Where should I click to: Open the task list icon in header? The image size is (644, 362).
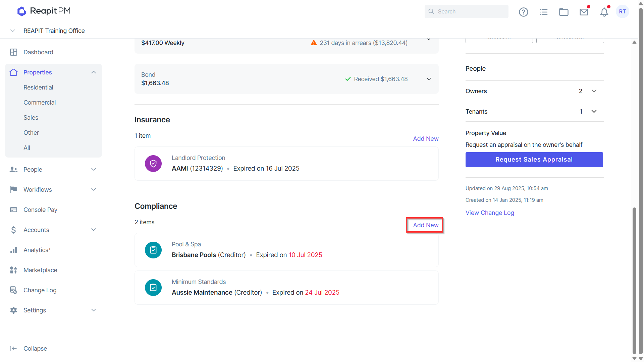pyautogui.click(x=543, y=12)
